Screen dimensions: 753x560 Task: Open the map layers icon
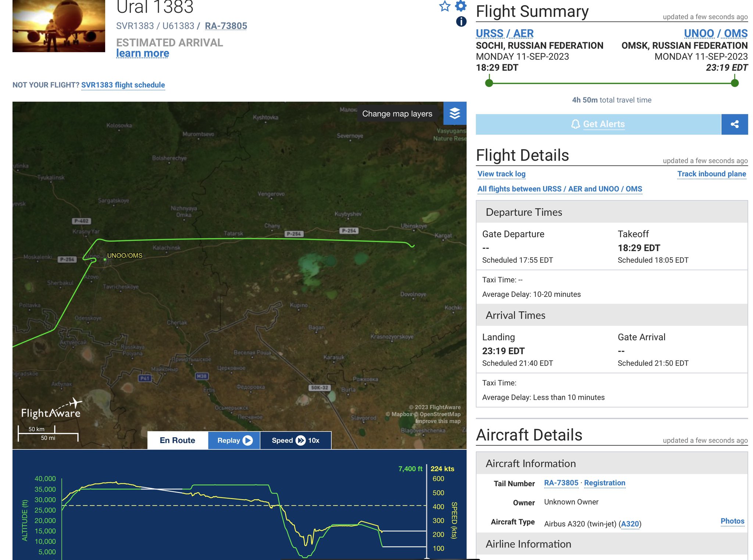(x=455, y=113)
